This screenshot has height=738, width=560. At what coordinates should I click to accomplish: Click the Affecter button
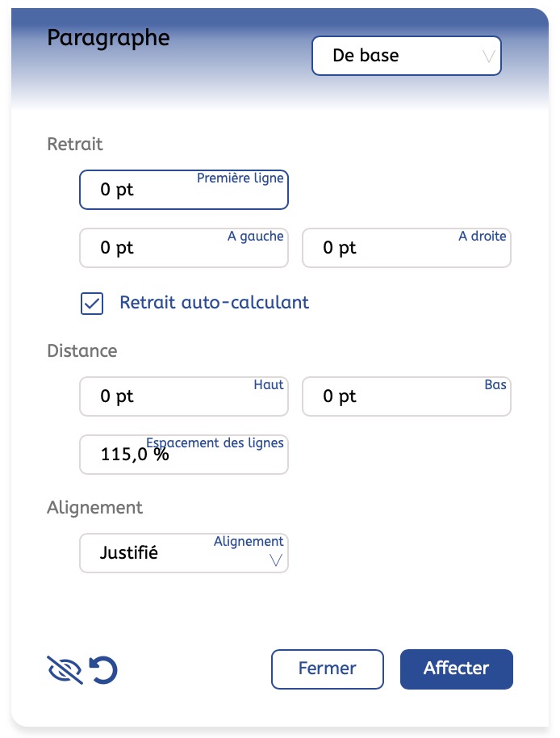coord(457,669)
